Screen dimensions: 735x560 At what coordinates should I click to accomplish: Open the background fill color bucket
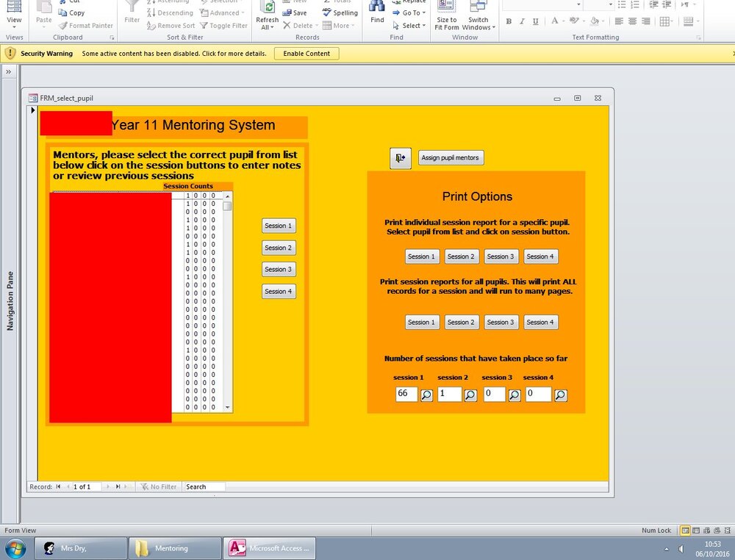click(595, 21)
